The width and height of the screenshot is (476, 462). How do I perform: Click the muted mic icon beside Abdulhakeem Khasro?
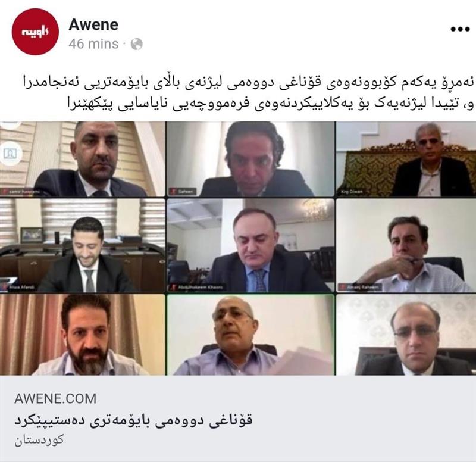pos(174,287)
